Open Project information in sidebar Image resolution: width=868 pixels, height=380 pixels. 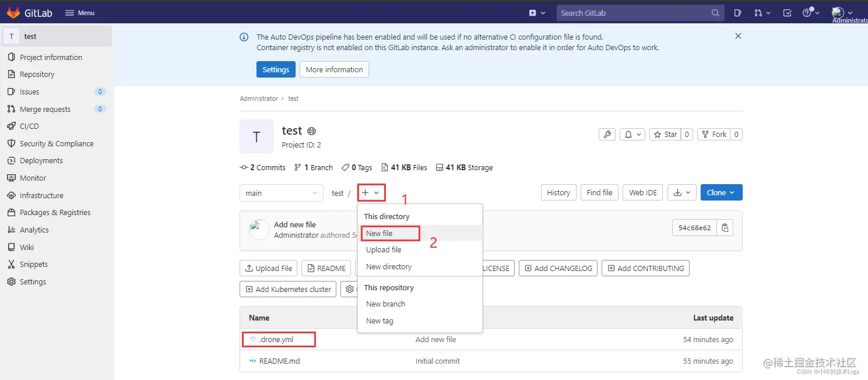[x=51, y=57]
